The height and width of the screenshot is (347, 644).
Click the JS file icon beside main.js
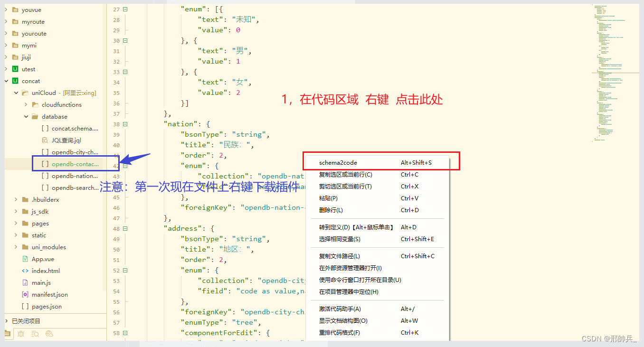tap(25, 283)
